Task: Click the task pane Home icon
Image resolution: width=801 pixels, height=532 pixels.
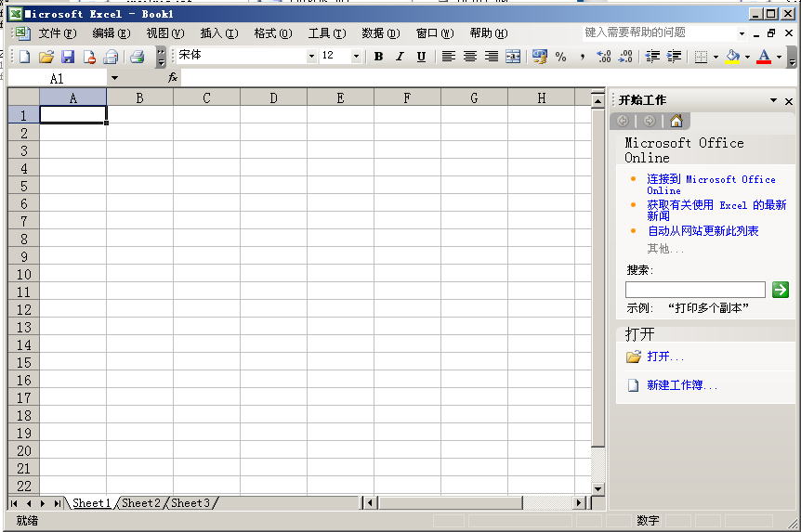Action: (x=676, y=121)
